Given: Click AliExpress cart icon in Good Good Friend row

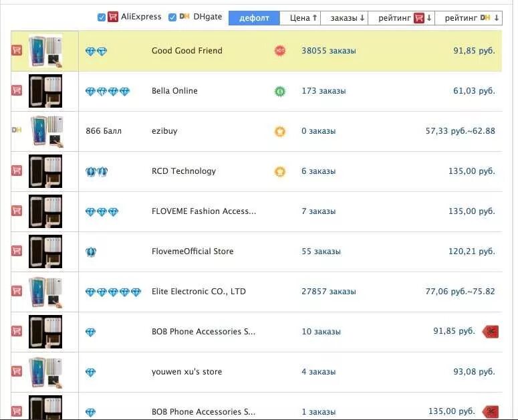Looking at the screenshot, I should pos(17,50).
